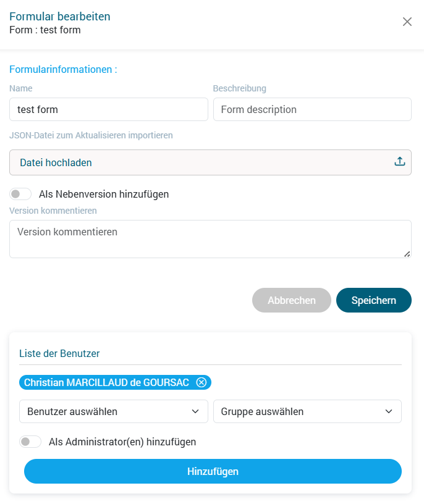This screenshot has width=424, height=504.
Task: Click the chevron on Gruppe auswählen
Action: click(389, 411)
